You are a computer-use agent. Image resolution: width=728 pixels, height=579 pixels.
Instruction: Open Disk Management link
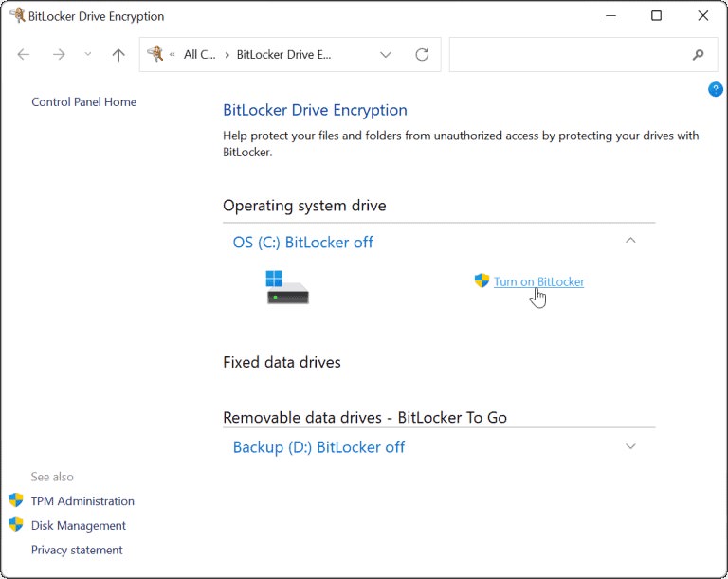[x=79, y=526]
